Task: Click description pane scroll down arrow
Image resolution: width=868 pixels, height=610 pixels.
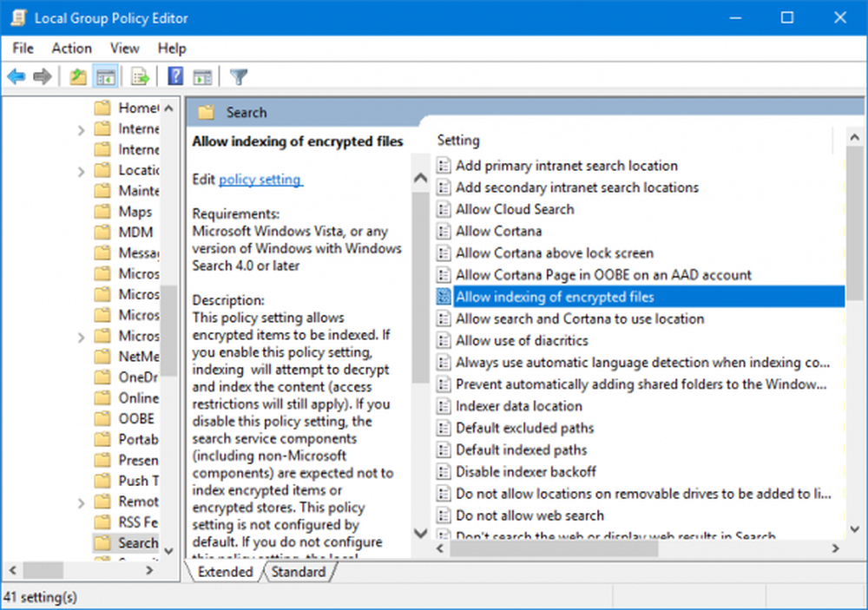Action: pyautogui.click(x=420, y=534)
